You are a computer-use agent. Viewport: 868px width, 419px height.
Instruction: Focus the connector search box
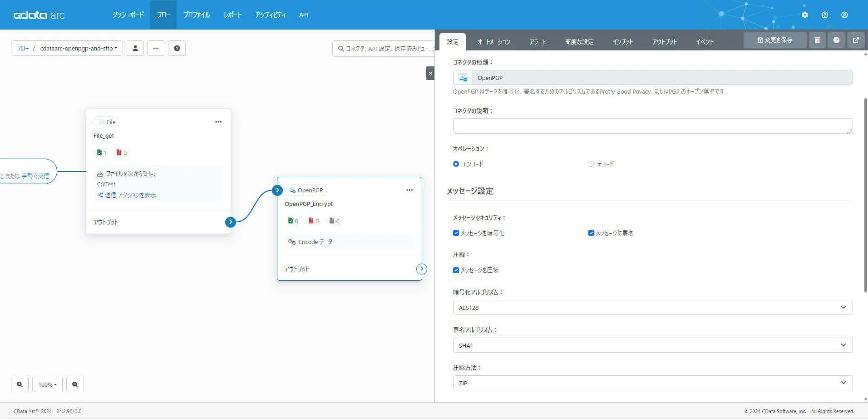pyautogui.click(x=384, y=49)
